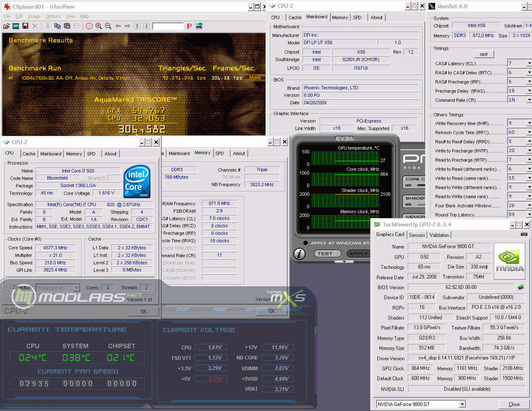Image resolution: width=532 pixels, height=411 pixels.
Task: Click the 'Intel Core i7 920' name field
Action: pos(78,171)
